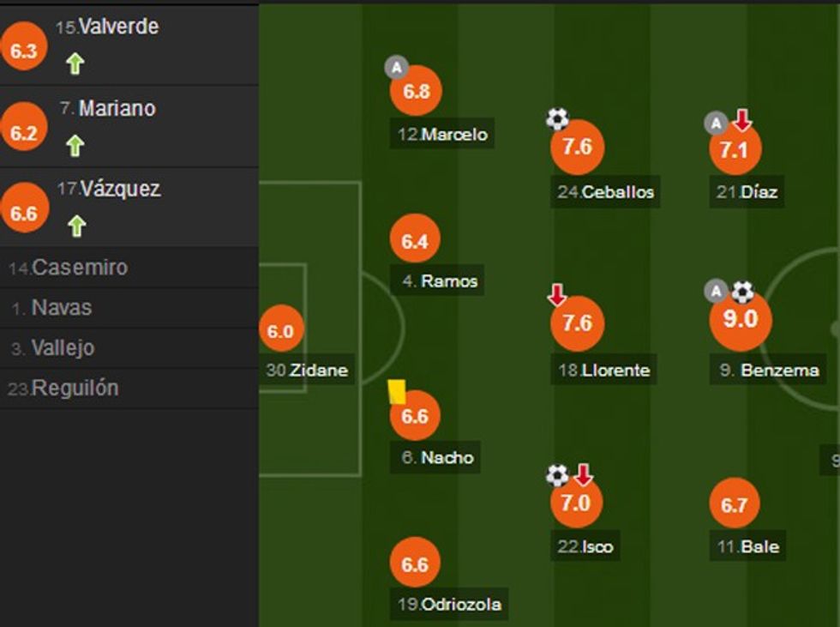Select Navas from the substitutes list
The image size is (840, 627).
62,308
